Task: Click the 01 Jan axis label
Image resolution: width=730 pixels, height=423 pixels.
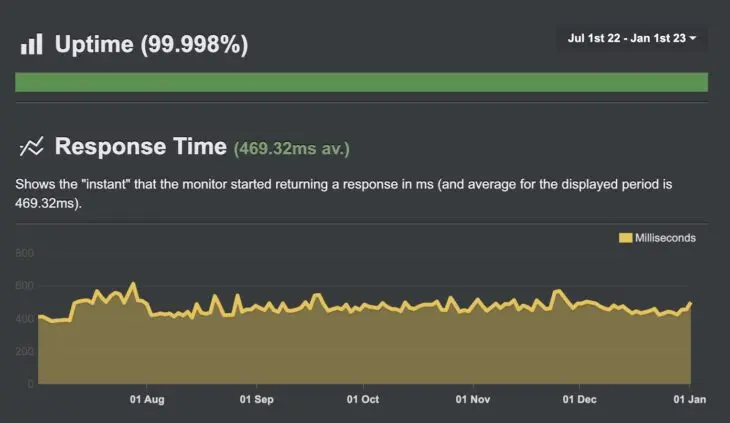Action: [x=688, y=399]
